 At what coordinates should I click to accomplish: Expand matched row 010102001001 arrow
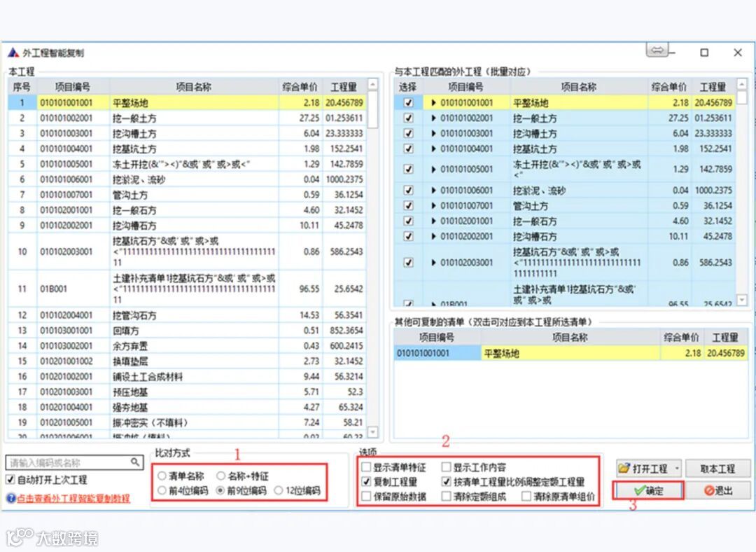pos(433,221)
